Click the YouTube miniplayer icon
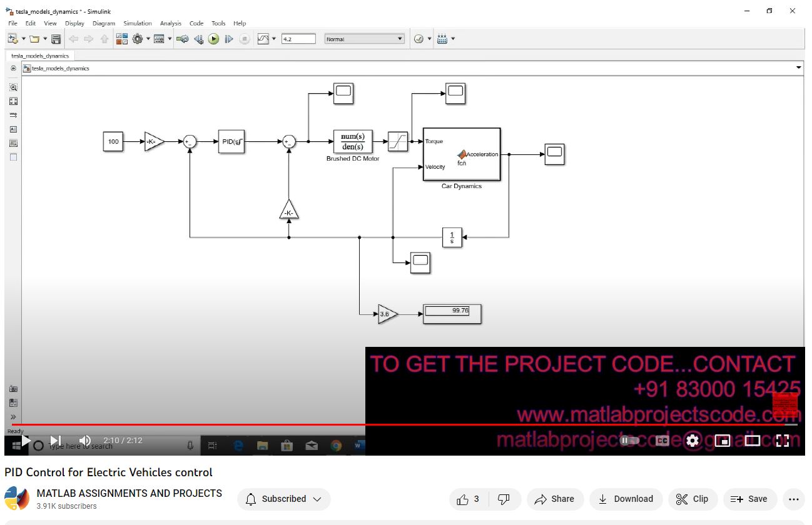This screenshot has width=812, height=525. tap(723, 441)
